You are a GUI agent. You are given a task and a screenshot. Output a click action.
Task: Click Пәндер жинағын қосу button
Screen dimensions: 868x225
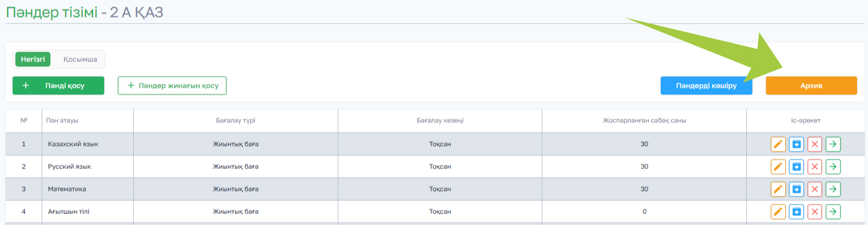[x=172, y=86]
